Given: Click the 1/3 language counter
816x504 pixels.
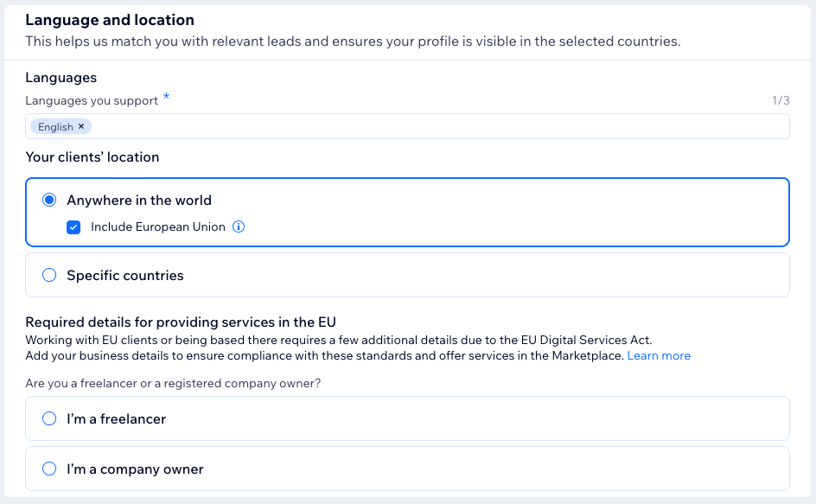Looking at the screenshot, I should click(781, 100).
